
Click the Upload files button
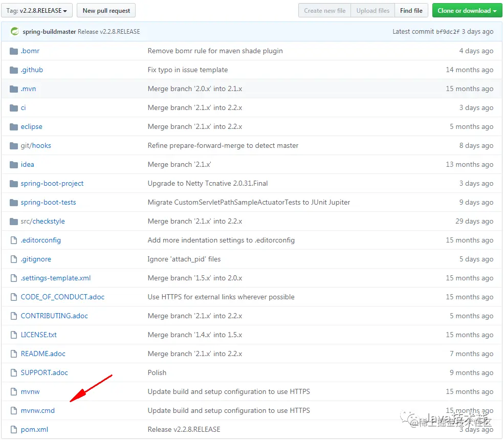coord(373,11)
